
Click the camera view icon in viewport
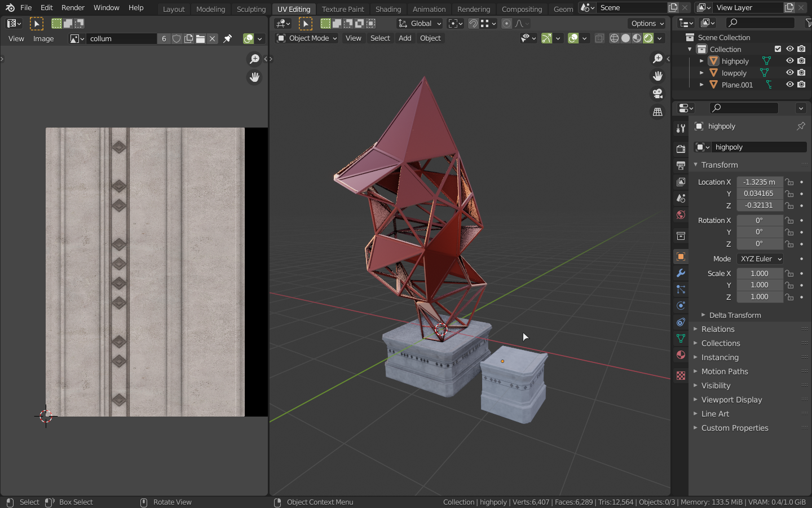[x=657, y=94]
